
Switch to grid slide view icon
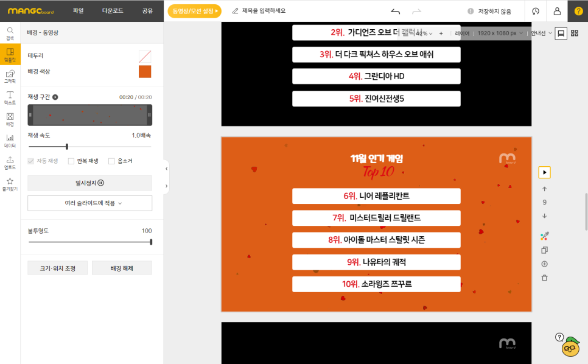click(575, 33)
